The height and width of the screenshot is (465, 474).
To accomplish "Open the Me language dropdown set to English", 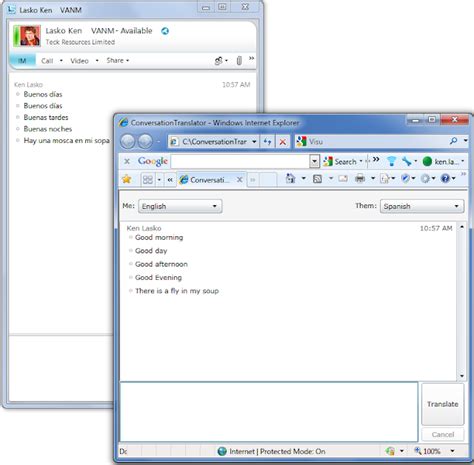I will pyautogui.click(x=180, y=206).
